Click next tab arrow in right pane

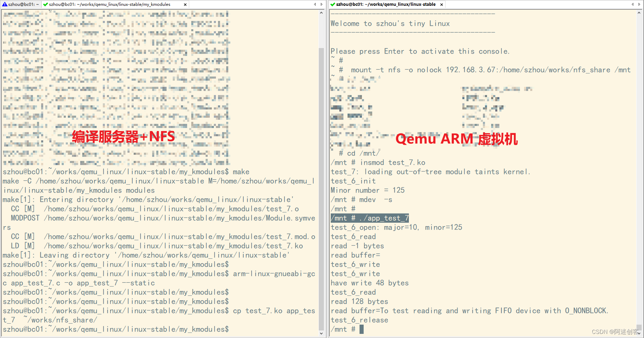pyautogui.click(x=639, y=4)
